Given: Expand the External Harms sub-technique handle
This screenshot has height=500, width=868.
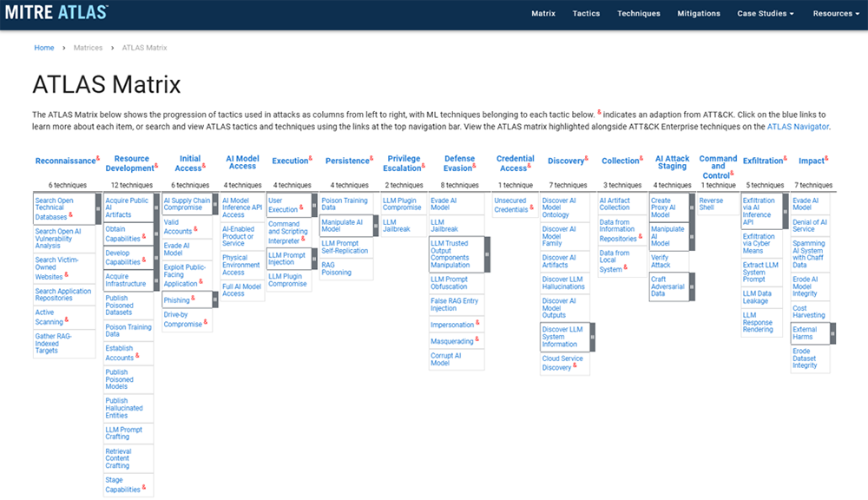Looking at the screenshot, I should (832, 333).
